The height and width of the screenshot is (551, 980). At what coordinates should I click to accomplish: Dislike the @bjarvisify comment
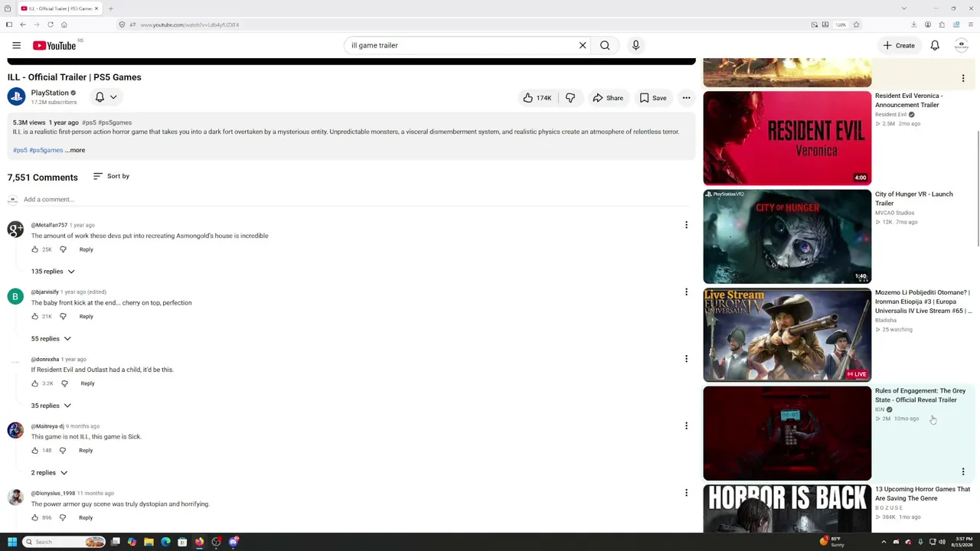click(63, 316)
